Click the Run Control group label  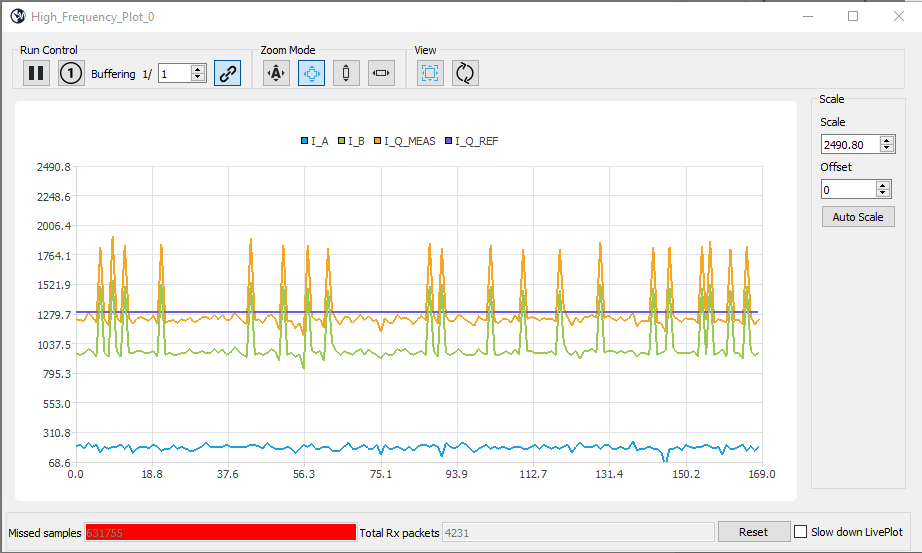click(49, 50)
